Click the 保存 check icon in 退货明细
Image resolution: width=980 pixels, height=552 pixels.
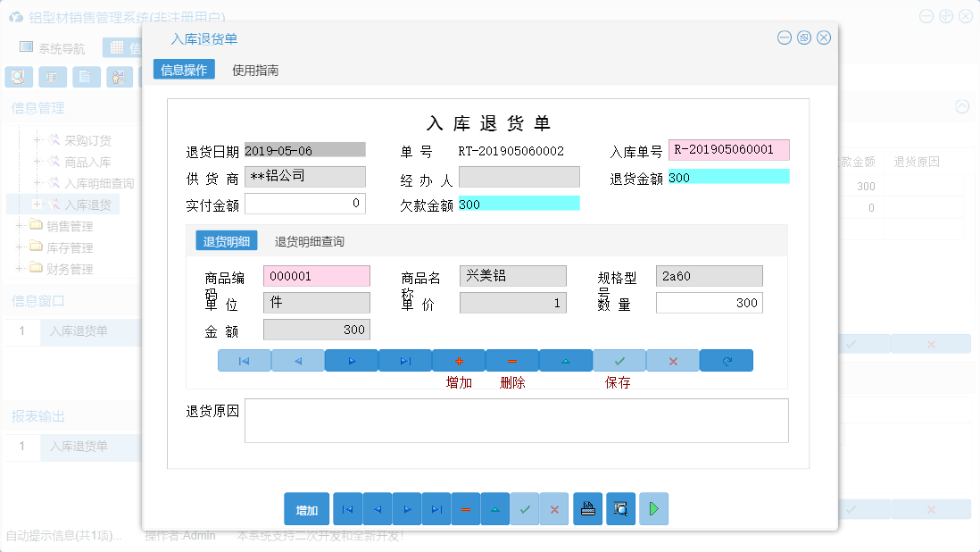click(619, 360)
